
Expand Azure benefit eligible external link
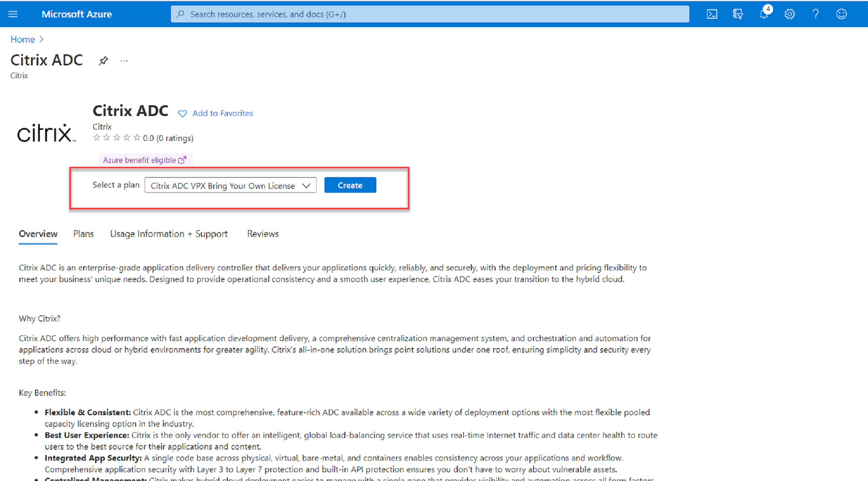tap(145, 159)
